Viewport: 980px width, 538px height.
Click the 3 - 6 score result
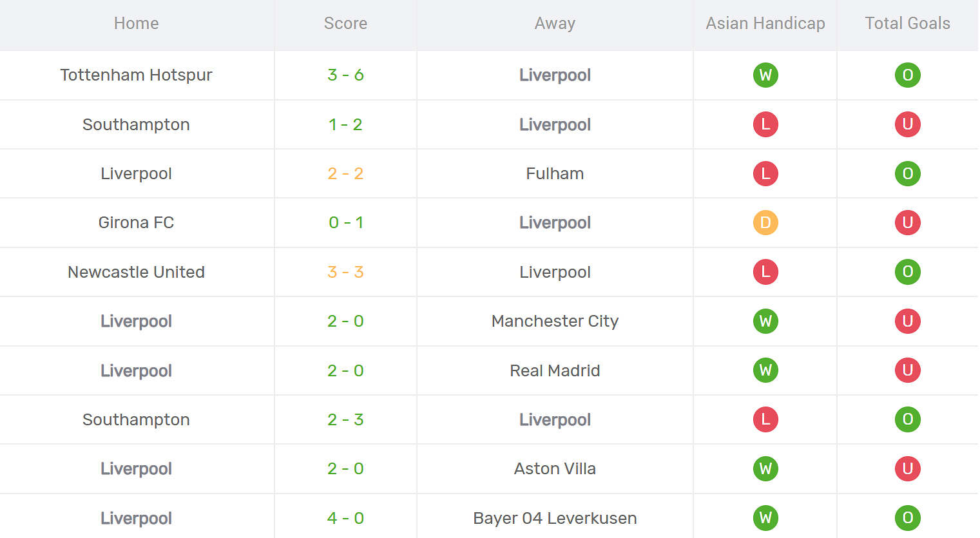pyautogui.click(x=345, y=75)
